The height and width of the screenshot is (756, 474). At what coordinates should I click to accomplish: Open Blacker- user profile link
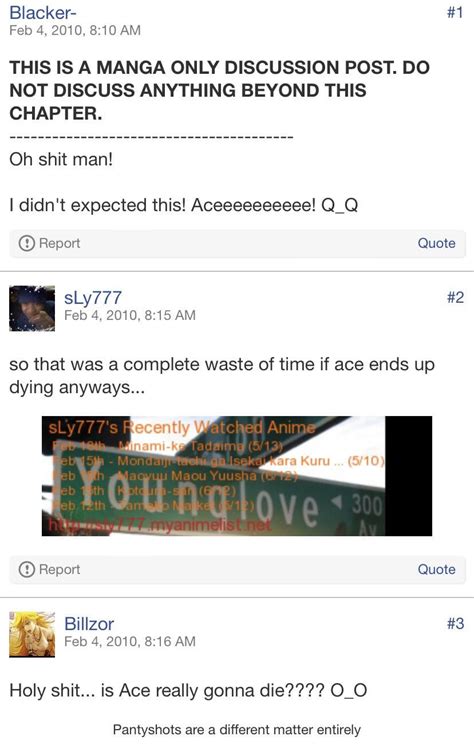[42, 12]
